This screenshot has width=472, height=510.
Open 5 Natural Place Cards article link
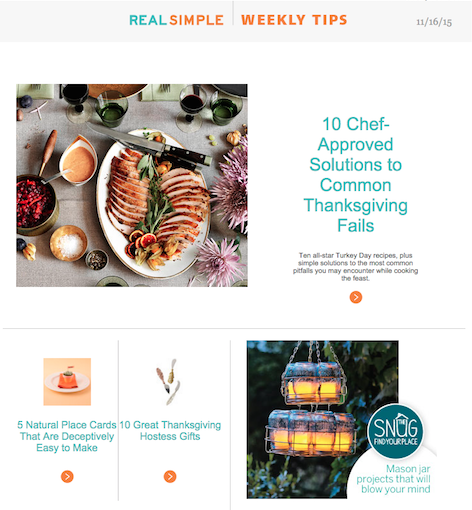point(67,436)
